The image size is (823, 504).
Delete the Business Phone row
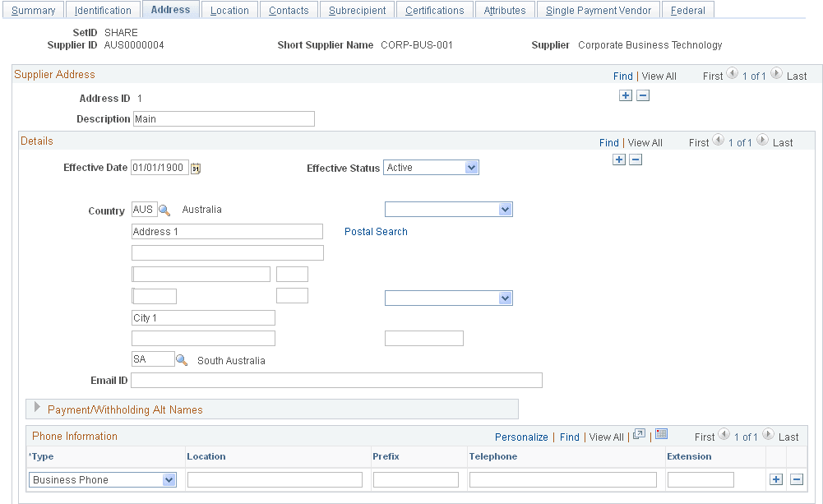[796, 479]
